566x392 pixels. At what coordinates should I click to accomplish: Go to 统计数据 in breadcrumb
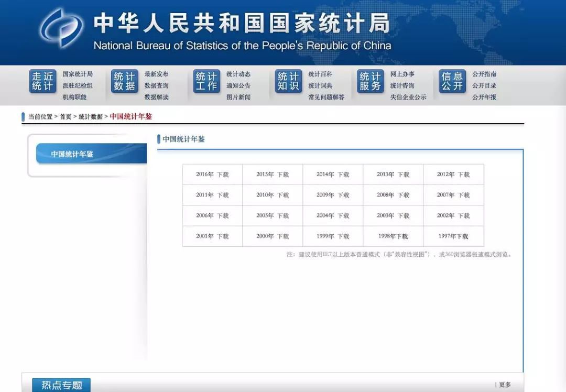tap(91, 116)
